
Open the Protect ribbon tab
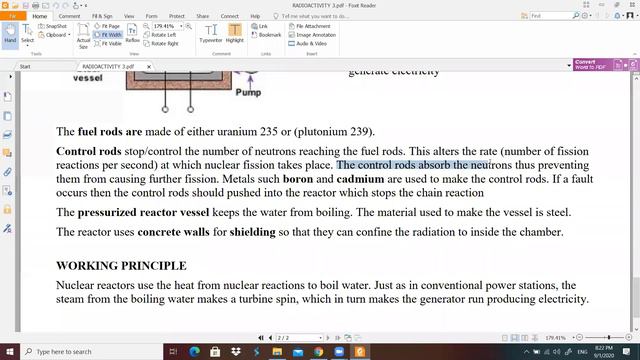point(177,16)
